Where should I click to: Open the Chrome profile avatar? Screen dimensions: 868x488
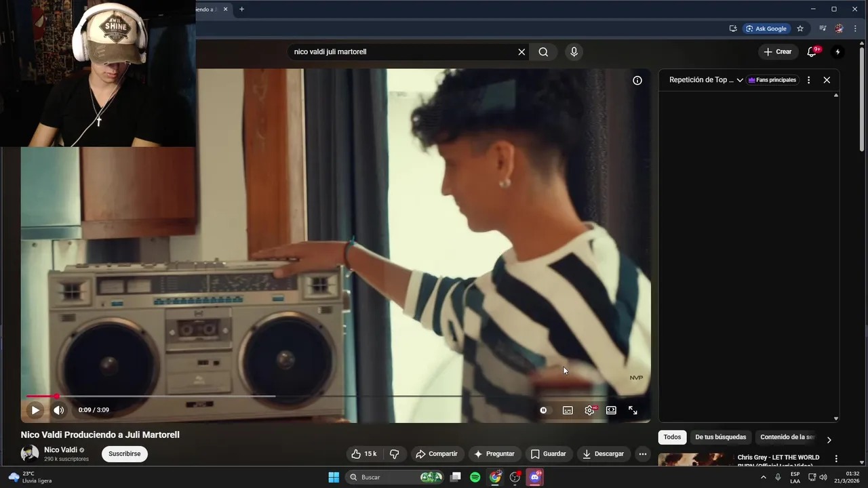[x=840, y=28]
